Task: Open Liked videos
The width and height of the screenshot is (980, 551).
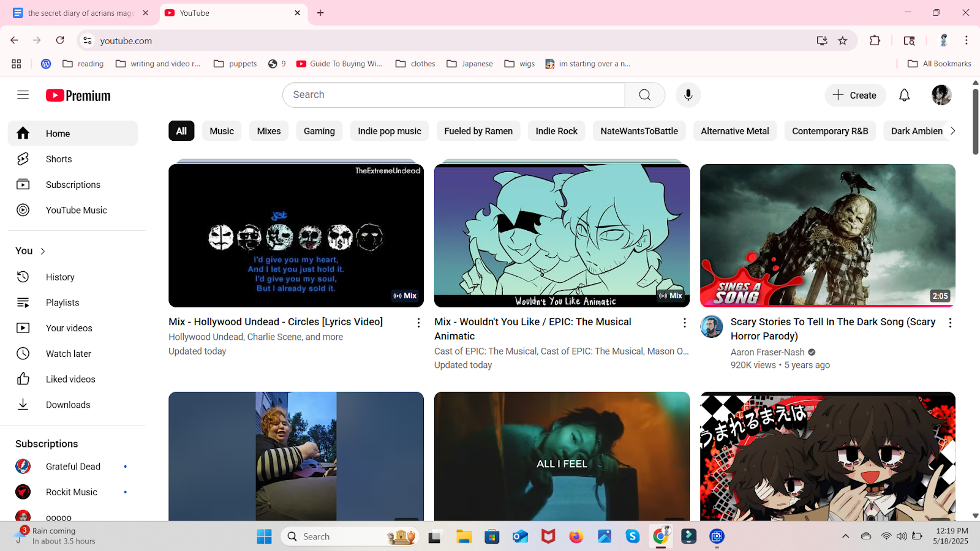Action: [73, 379]
